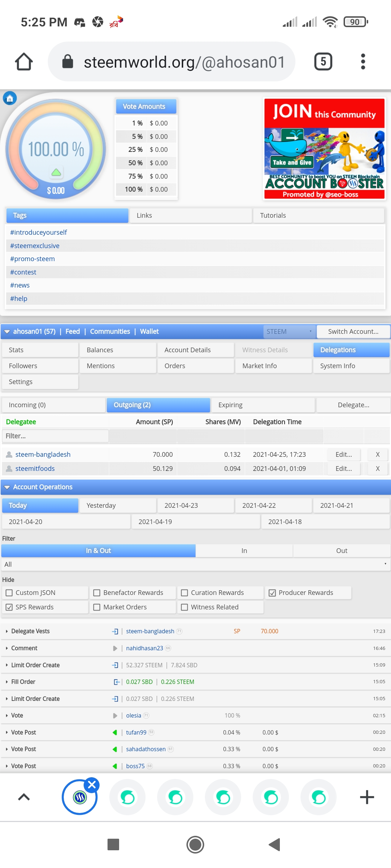
Task: Tap Android recent apps square button
Action: (113, 845)
